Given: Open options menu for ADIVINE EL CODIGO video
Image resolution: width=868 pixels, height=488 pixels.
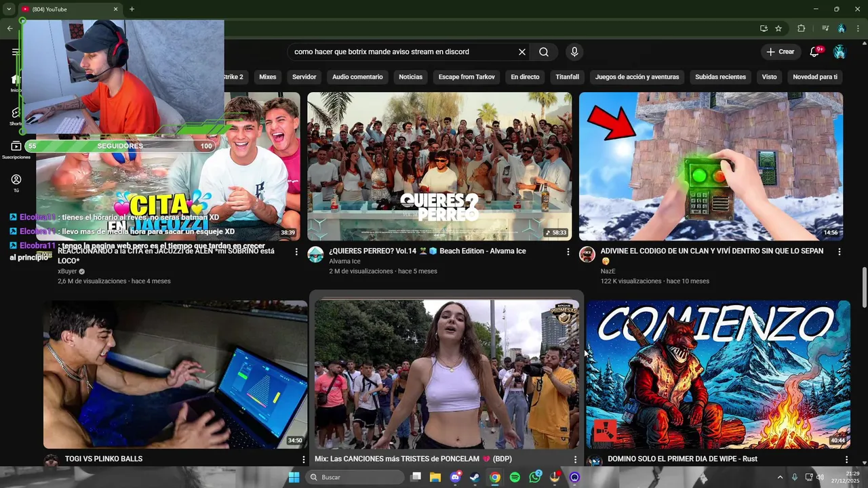Looking at the screenshot, I should (x=840, y=251).
